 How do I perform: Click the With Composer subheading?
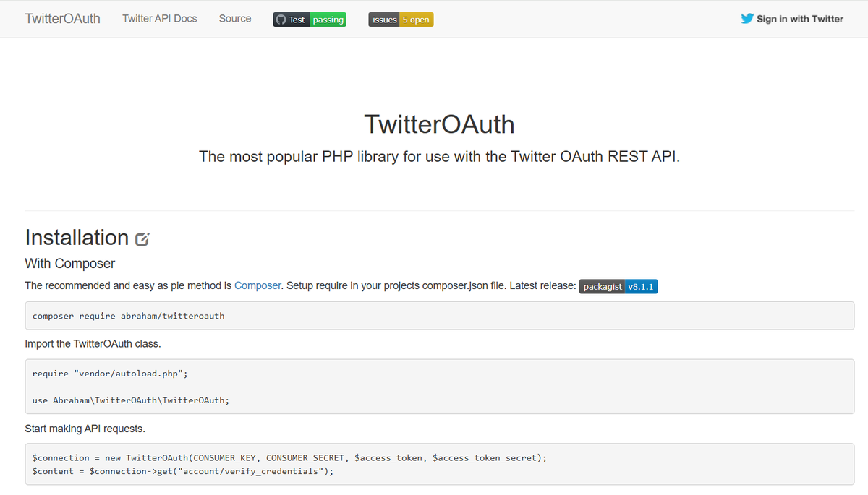click(x=70, y=264)
